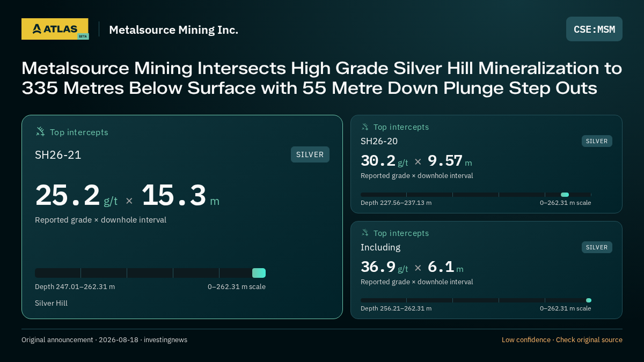The height and width of the screenshot is (362, 644).
Task: Click the Depth 256.21–262.31 m label
Action: 396,308
